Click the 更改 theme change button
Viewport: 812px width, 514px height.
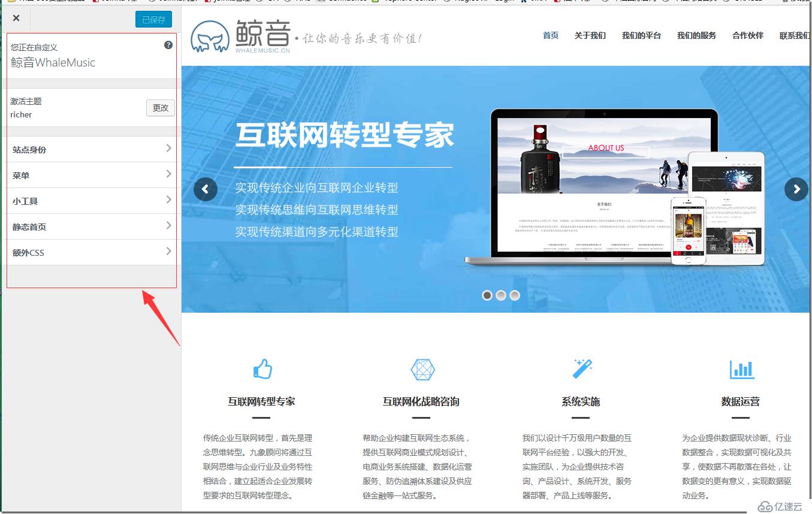pyautogui.click(x=161, y=108)
